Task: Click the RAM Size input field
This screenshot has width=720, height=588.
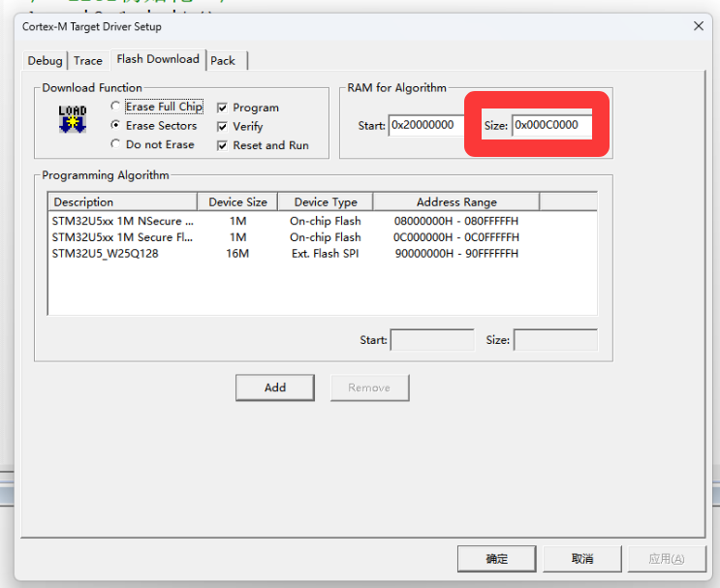Action: (551, 125)
